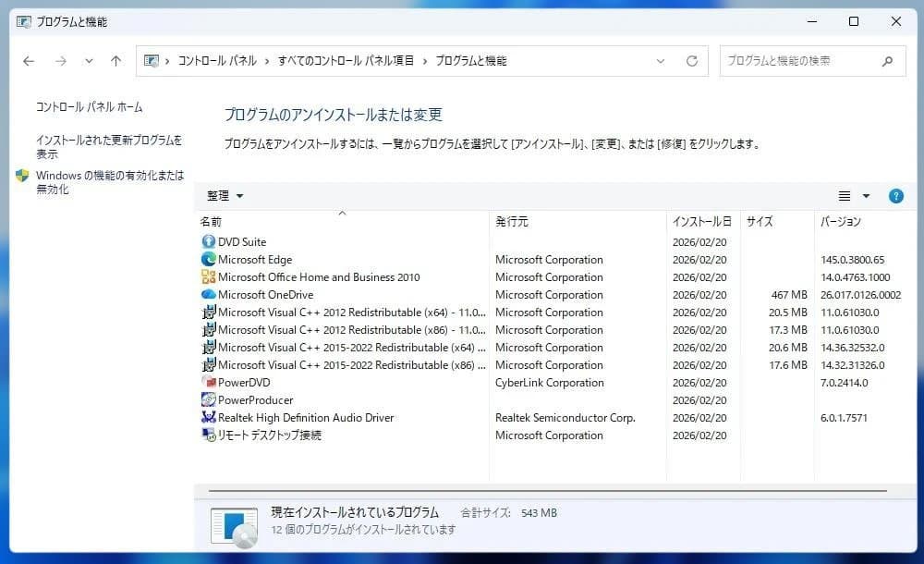Screen dimensions: 924x564
Task: Click the installed programs icon in details pane
Action: click(234, 527)
